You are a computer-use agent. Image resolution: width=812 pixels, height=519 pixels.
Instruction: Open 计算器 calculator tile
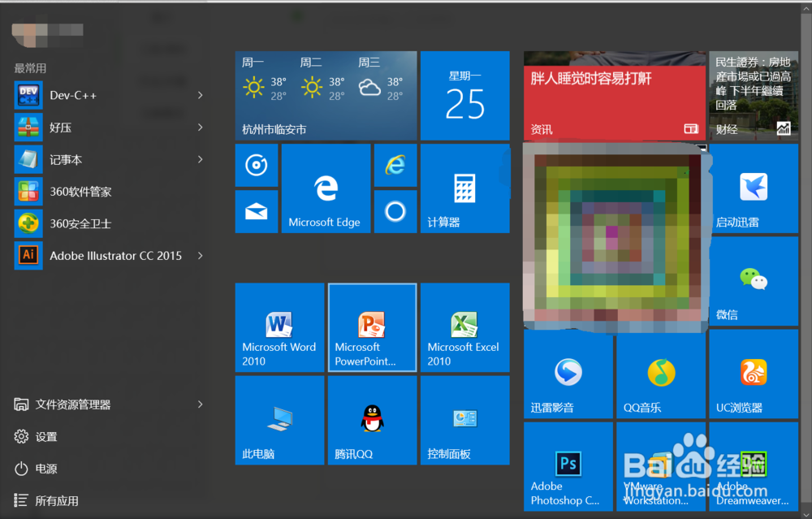465,188
